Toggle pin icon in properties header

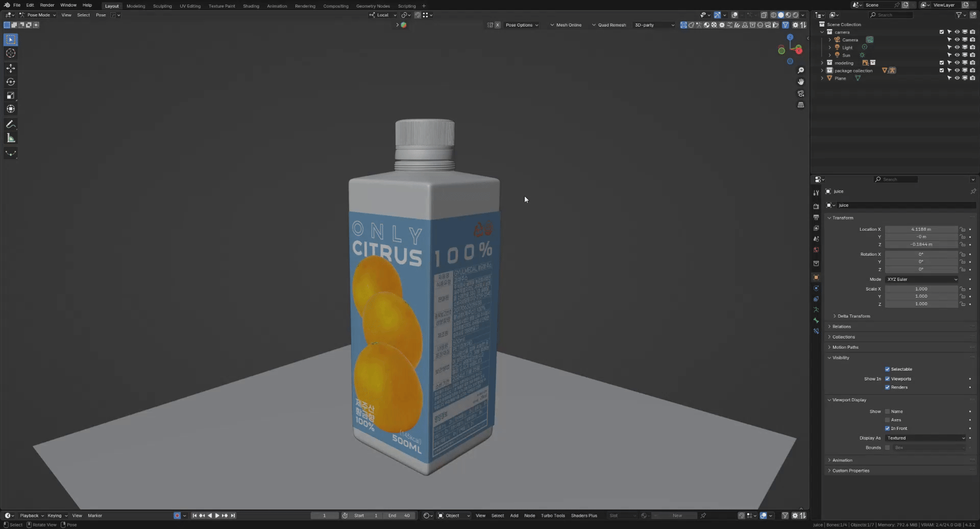click(973, 191)
